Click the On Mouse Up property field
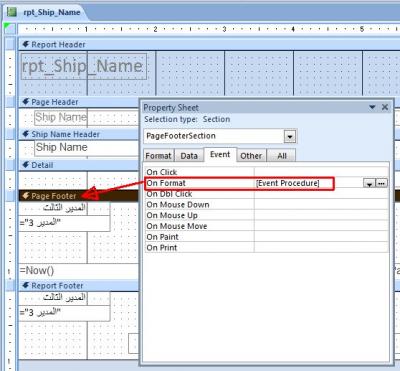The image size is (400, 371). [321, 215]
